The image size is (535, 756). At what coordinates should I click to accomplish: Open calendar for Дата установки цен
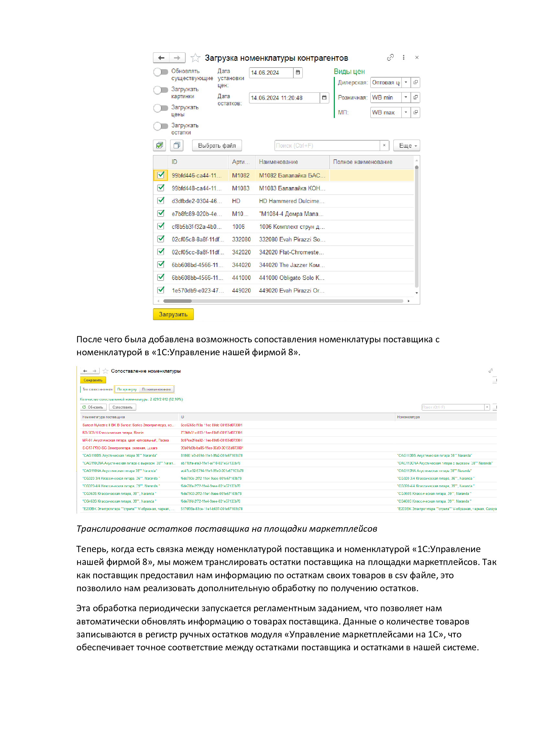point(298,72)
